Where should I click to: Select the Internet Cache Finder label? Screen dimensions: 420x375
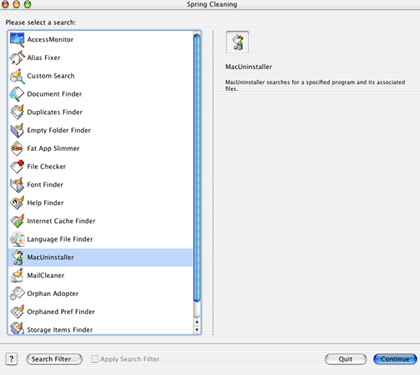(x=61, y=221)
